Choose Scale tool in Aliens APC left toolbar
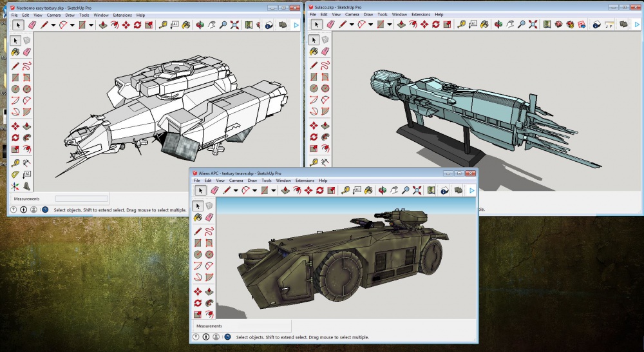 click(198, 315)
